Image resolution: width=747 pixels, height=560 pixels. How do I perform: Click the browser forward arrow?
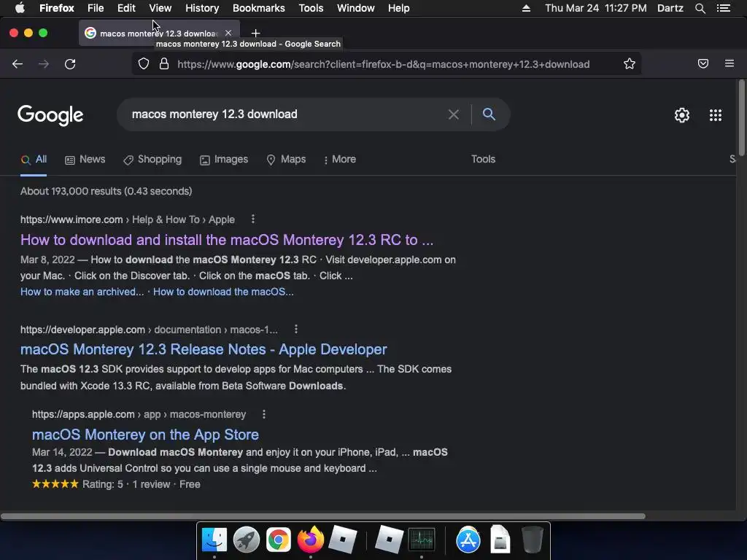(43, 64)
